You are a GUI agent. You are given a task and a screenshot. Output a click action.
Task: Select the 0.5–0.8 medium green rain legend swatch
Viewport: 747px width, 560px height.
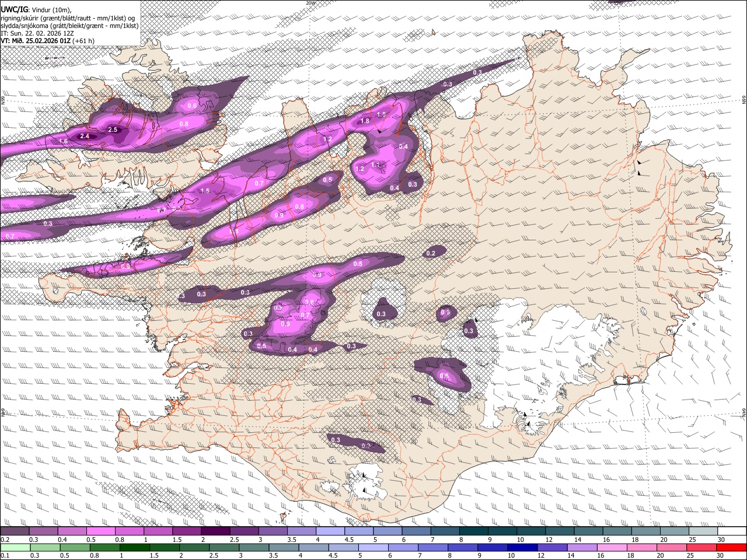(x=75, y=548)
